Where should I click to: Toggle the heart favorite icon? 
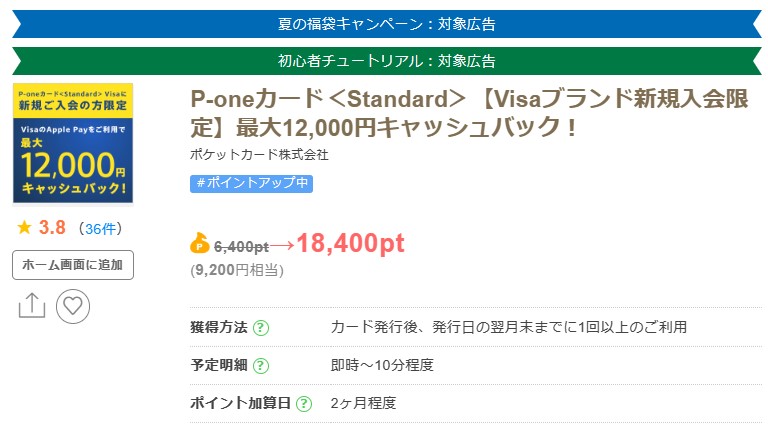tap(73, 306)
